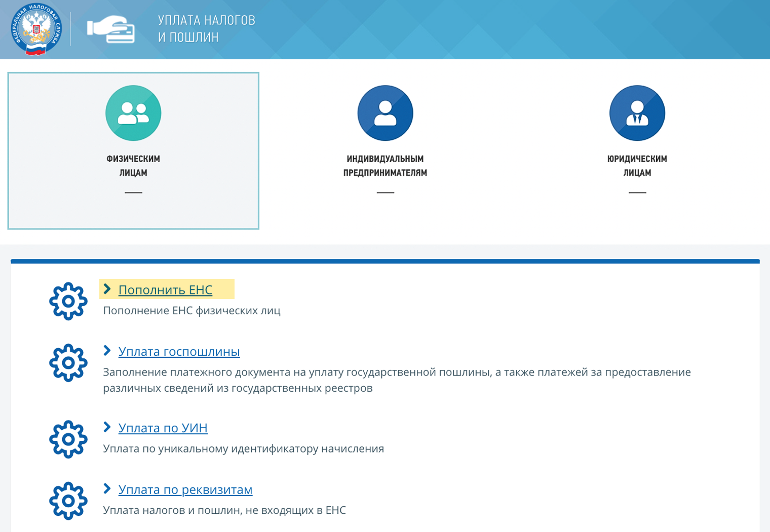
Task: Select the ФИЗИЧЕСКИМ ЛИЦАМ teal people icon
Action: point(133,113)
